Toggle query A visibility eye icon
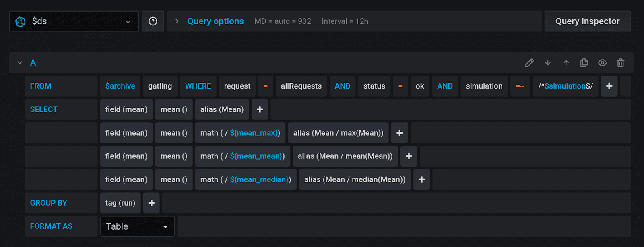The image size is (644, 247). pyautogui.click(x=602, y=63)
